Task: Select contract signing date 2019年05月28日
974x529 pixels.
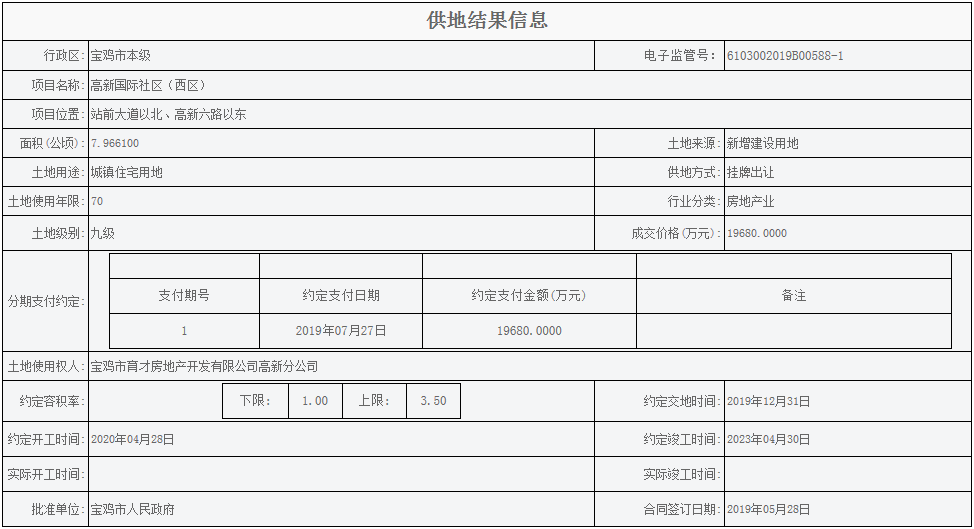Action: coord(768,509)
